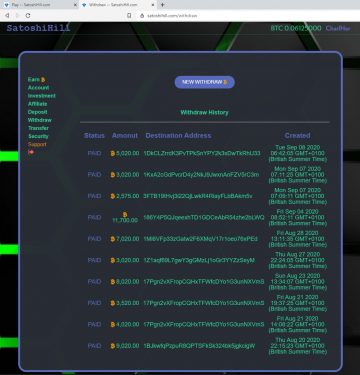Click PAID status in 5,020.00 row

point(94,153)
